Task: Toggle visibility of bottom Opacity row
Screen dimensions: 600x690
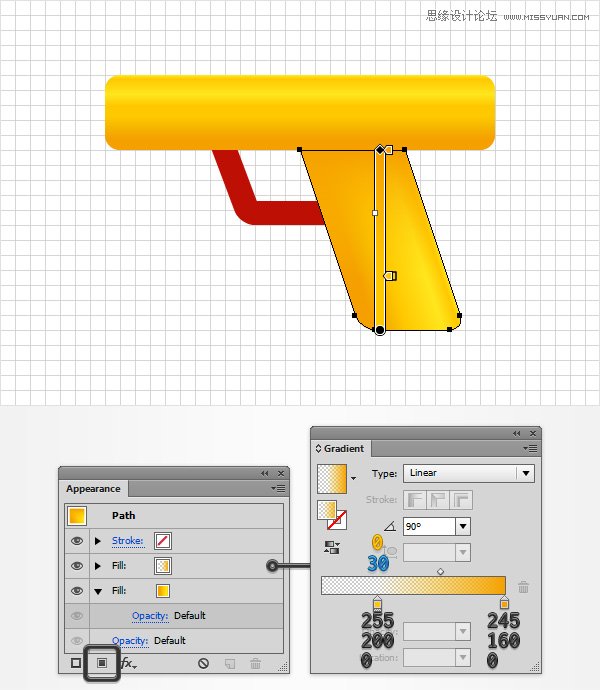Action: point(77,641)
